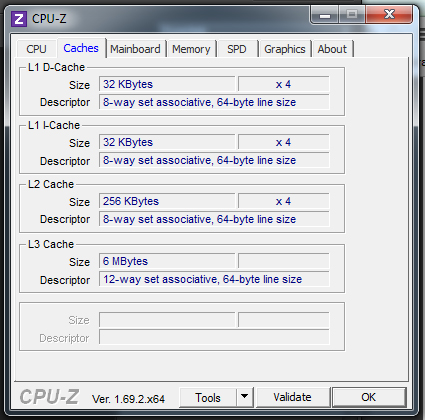
Task: Click OK to close CPU-Z
Action: [x=369, y=397]
